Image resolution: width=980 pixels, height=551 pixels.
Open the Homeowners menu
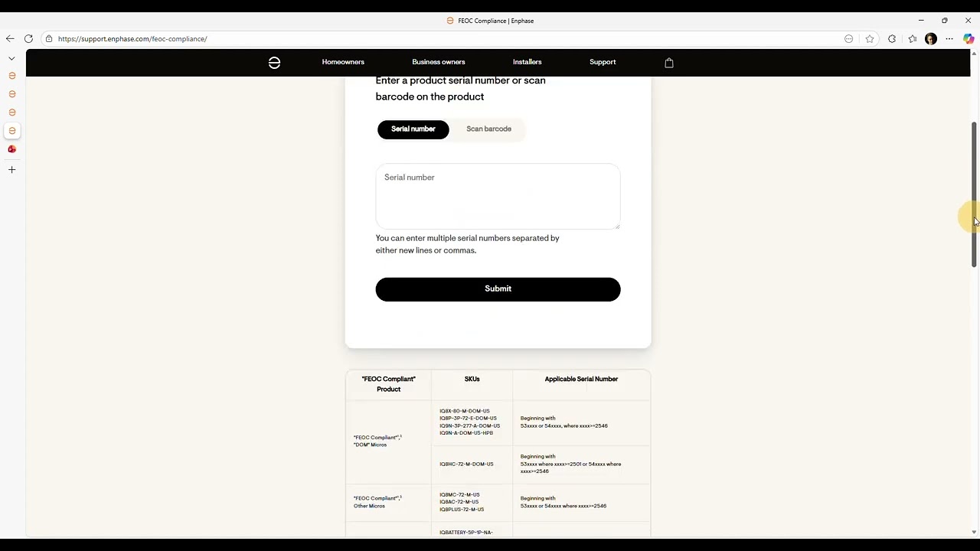click(343, 62)
